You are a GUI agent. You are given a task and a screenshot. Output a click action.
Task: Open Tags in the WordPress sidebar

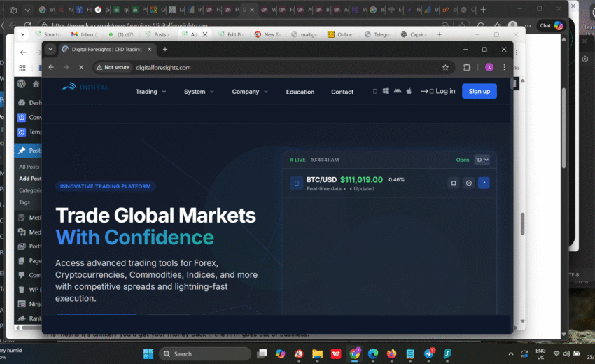click(24, 202)
